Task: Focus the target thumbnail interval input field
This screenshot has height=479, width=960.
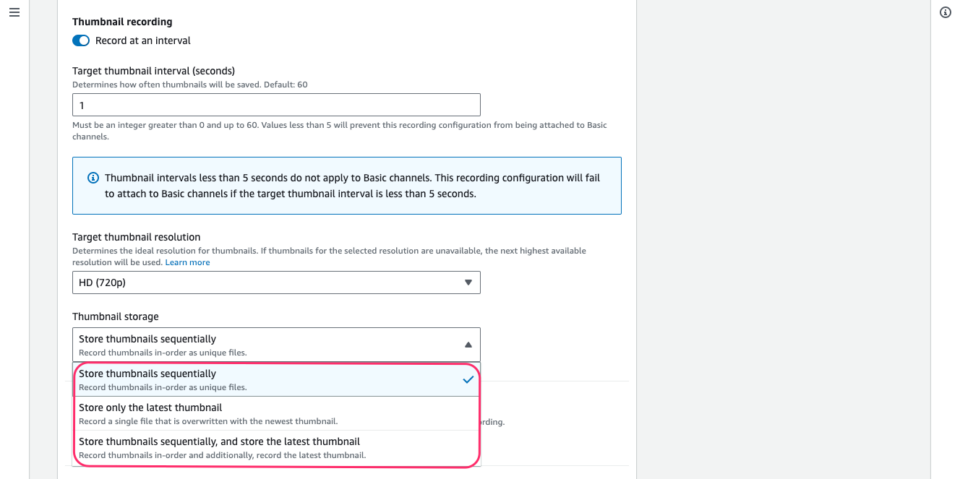Action: click(x=276, y=105)
